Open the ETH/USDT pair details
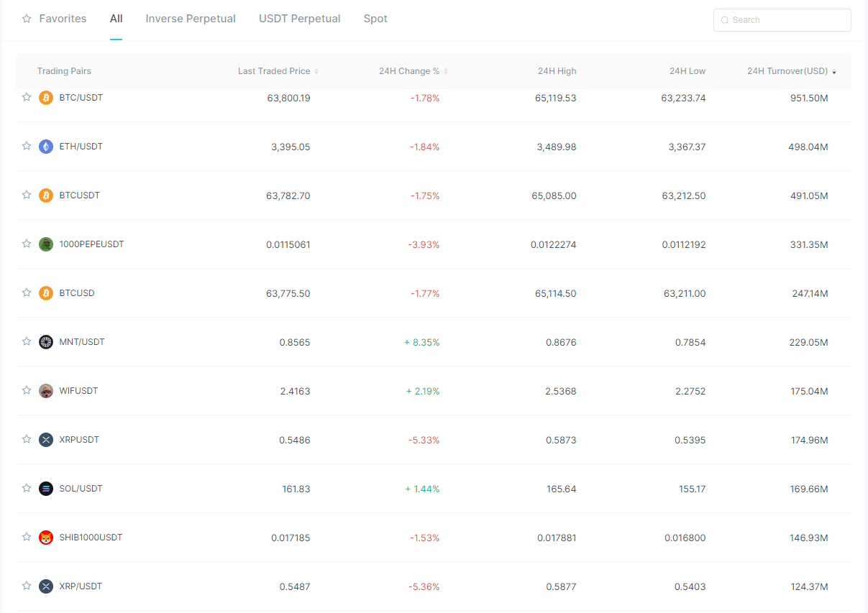Viewport: 868px width, 613px height. click(81, 146)
